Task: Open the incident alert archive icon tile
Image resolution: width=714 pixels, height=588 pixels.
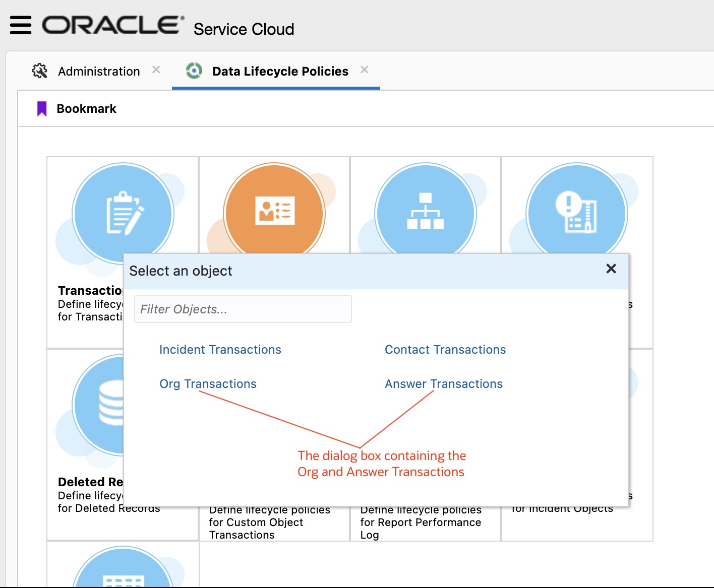Action: coord(577,209)
